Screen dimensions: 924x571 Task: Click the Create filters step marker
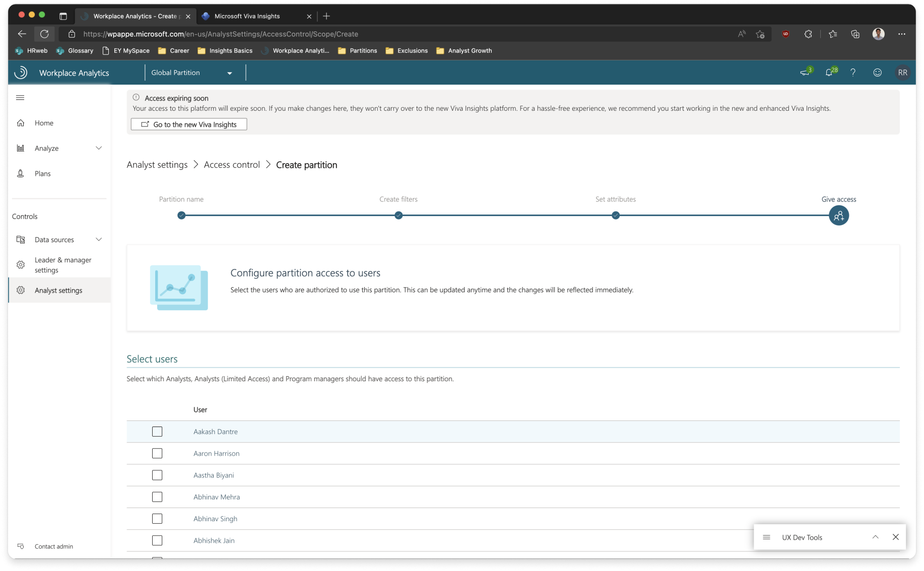(x=399, y=216)
